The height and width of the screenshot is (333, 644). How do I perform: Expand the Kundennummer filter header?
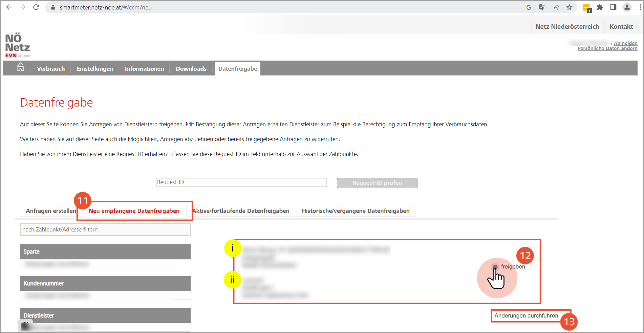click(x=105, y=284)
